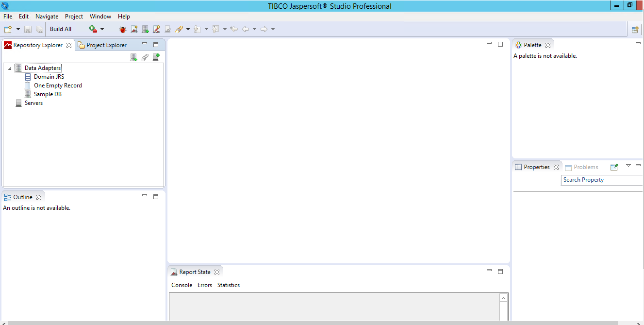
Task: Click the Search Property input field
Action: pyautogui.click(x=602, y=180)
